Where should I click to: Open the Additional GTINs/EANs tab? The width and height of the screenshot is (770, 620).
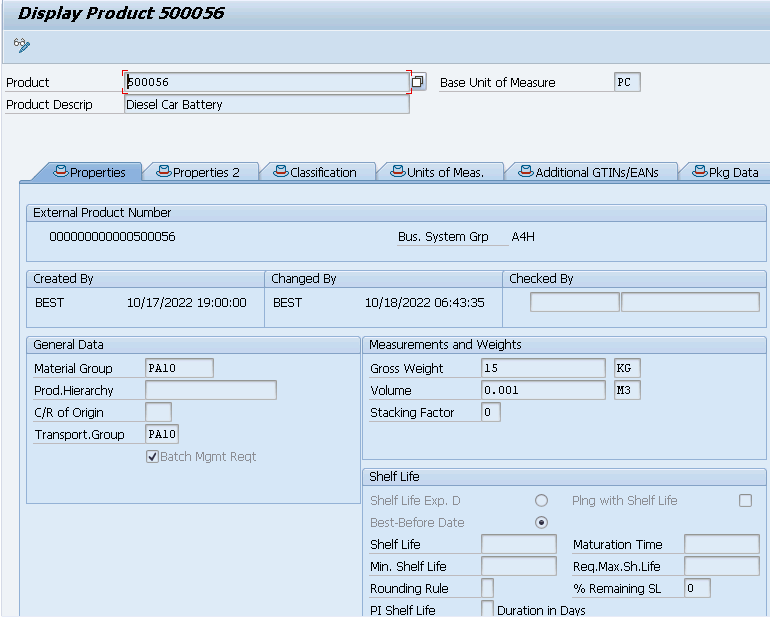pos(592,172)
